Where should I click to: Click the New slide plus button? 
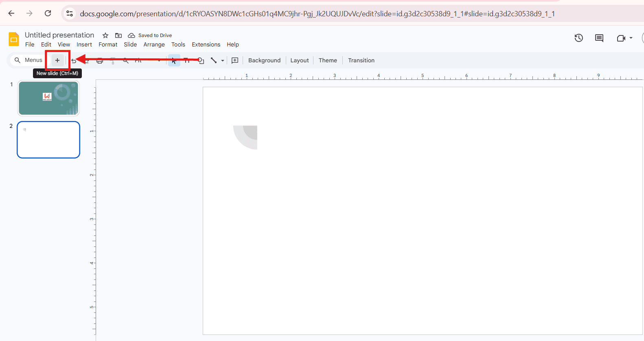[57, 60]
